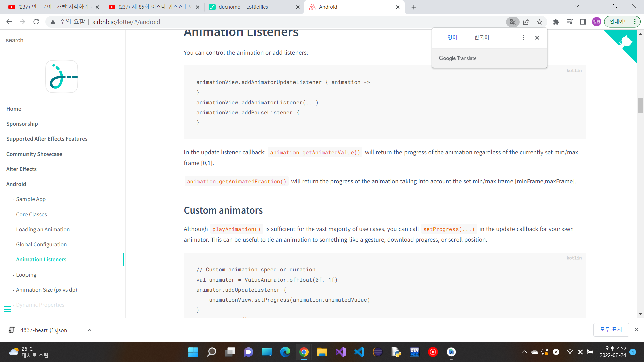Select 한국어 tab in translate popup
This screenshot has width=644, height=362.
(x=481, y=37)
